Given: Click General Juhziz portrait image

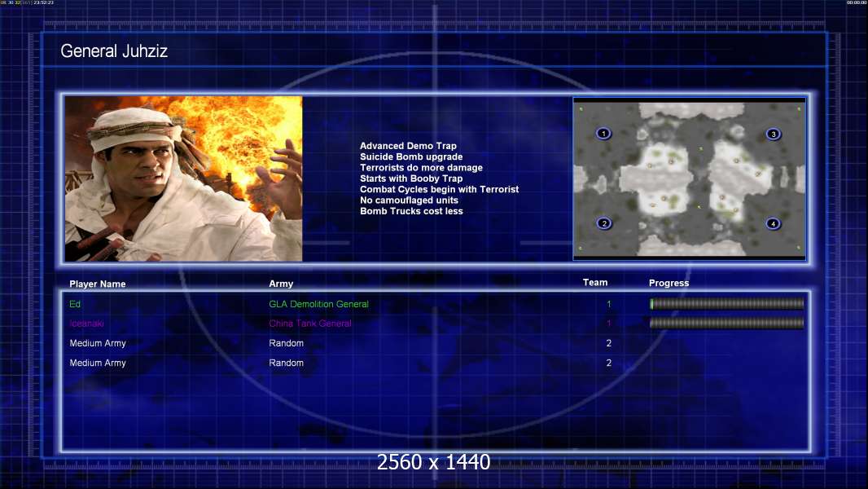Looking at the screenshot, I should tap(184, 178).
